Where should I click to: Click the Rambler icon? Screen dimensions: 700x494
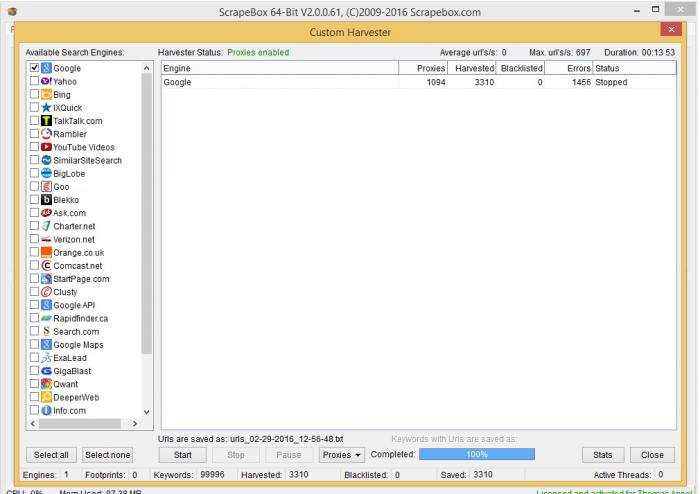(46, 134)
